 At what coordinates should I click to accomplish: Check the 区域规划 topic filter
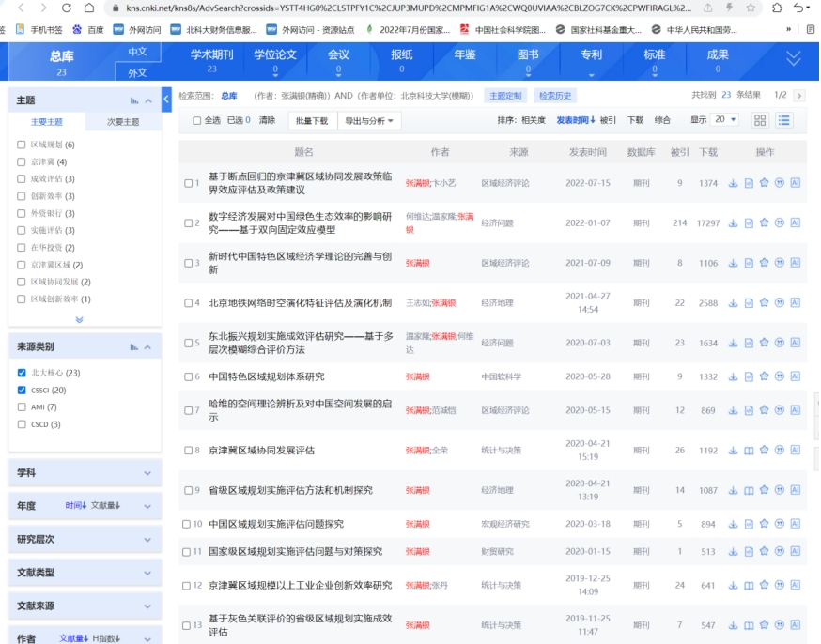point(22,145)
